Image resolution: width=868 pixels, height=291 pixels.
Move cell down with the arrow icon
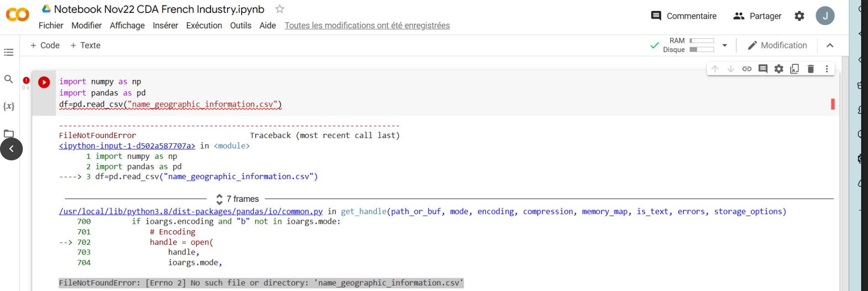tap(731, 69)
